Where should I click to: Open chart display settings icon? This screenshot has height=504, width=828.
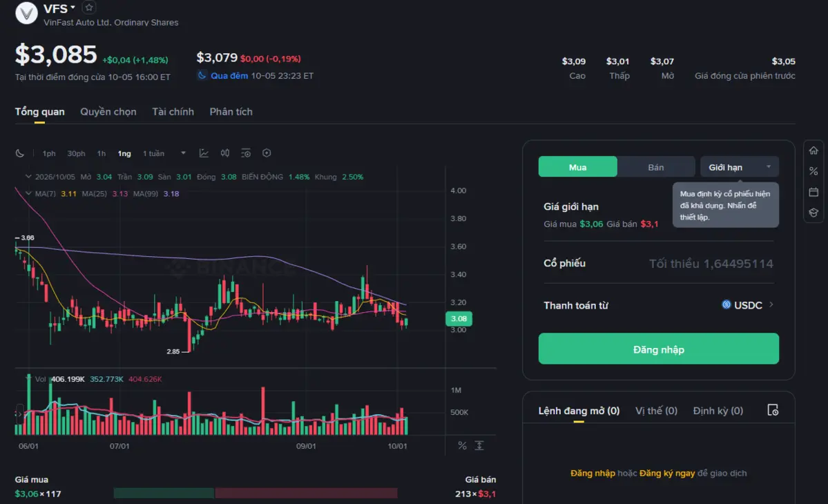pos(246,153)
